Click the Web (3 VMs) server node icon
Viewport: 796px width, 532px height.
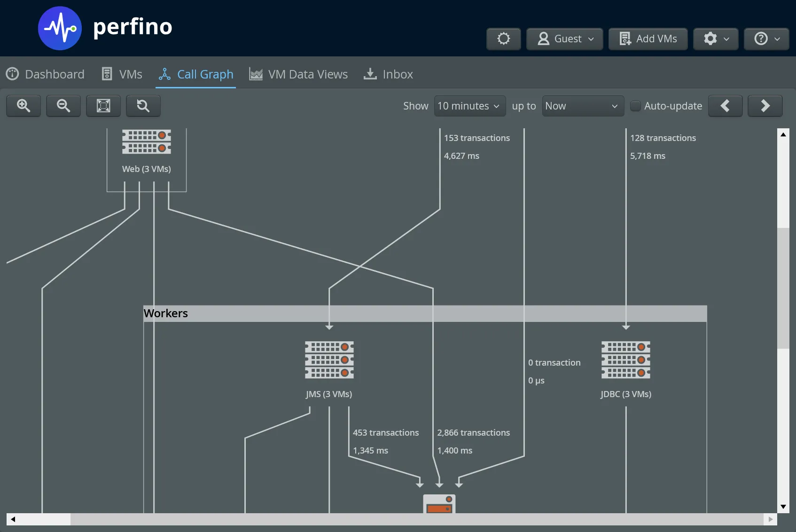pos(146,141)
